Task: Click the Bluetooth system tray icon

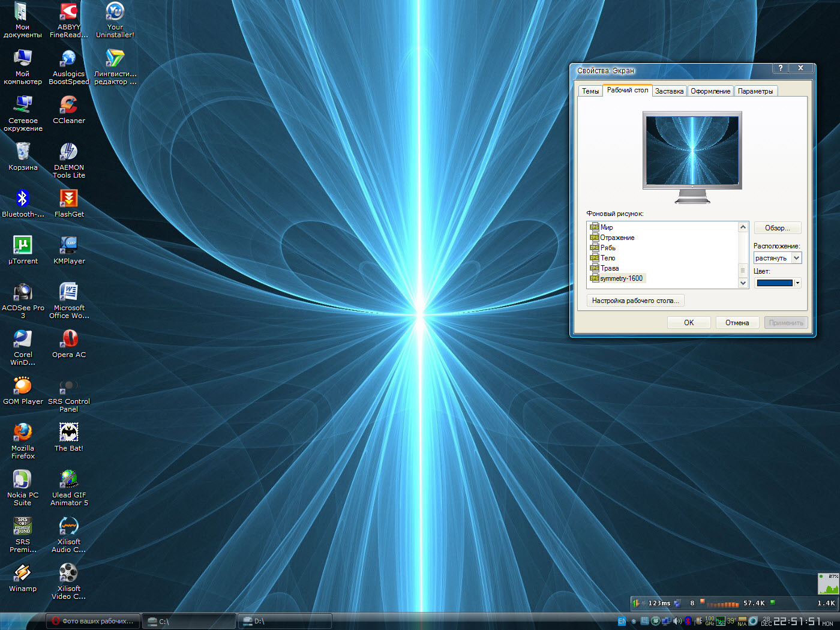Action: click(688, 621)
